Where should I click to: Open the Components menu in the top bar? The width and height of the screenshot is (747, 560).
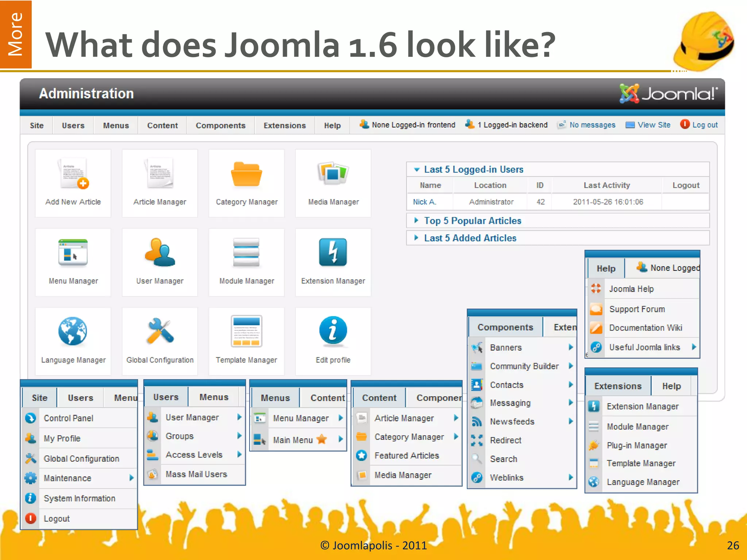click(x=220, y=125)
